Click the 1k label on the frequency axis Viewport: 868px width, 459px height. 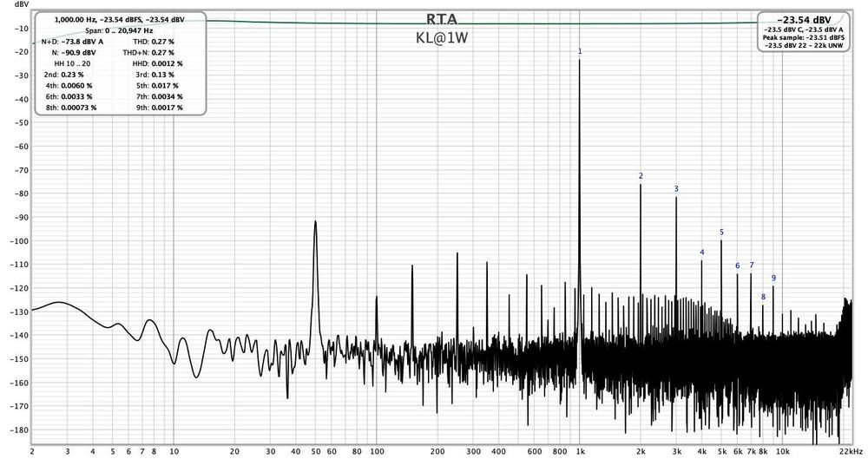pos(580,451)
